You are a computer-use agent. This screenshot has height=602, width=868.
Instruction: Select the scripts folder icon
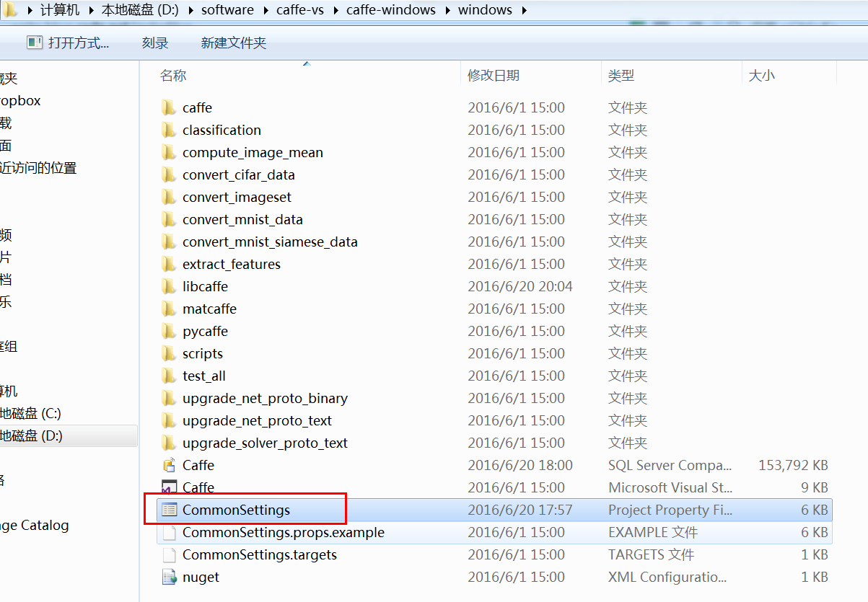169,353
